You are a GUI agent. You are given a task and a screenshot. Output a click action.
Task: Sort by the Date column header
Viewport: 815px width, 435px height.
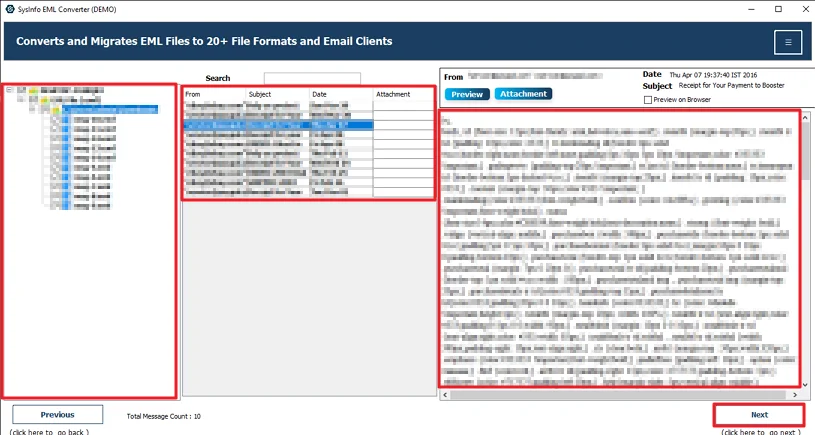point(340,94)
